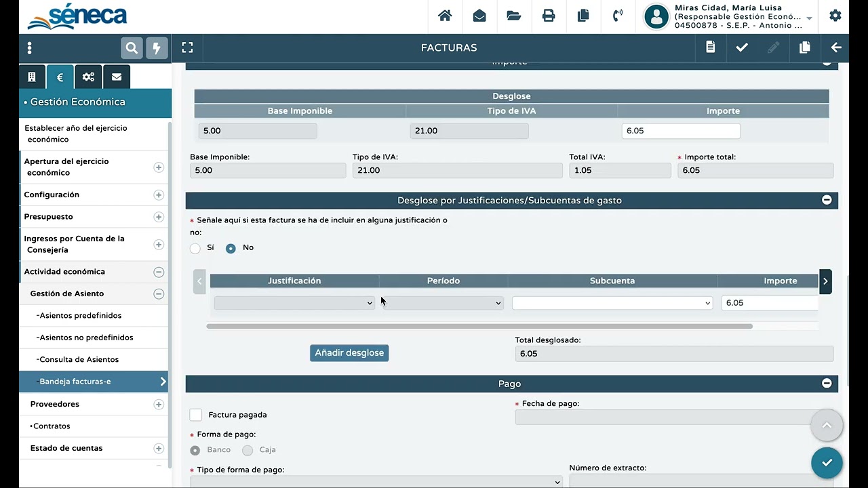
Task: Go back with the arrow icon
Action: 836,47
